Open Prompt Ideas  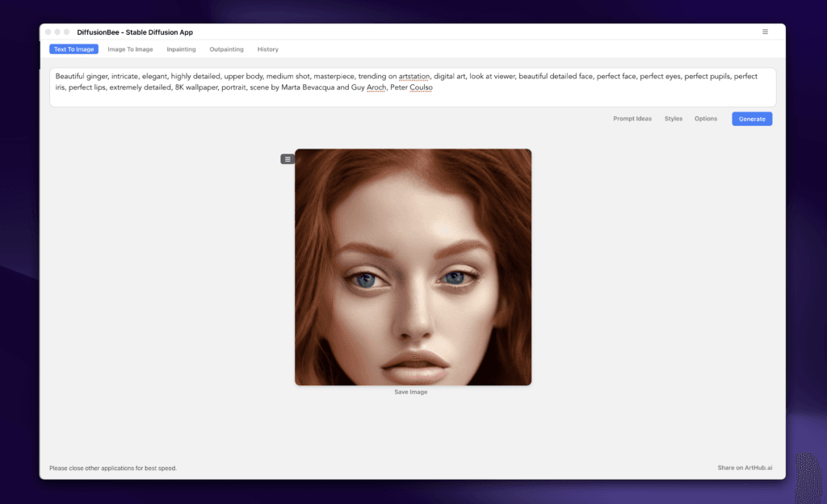coord(632,119)
